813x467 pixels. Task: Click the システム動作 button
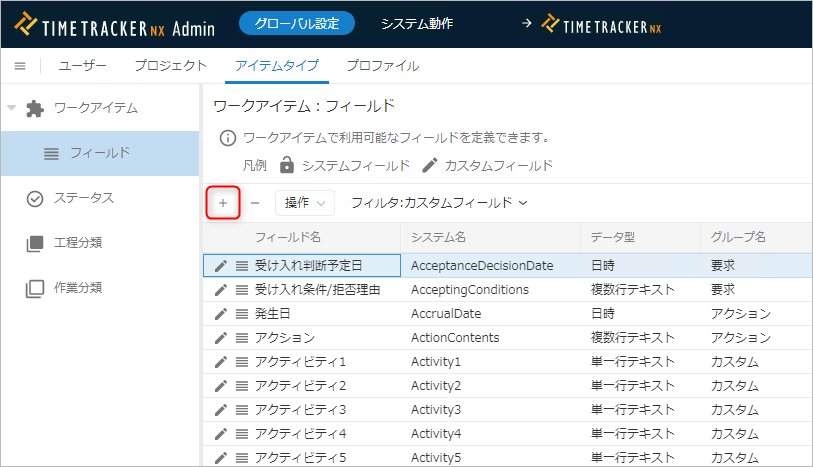pyautogui.click(x=417, y=23)
